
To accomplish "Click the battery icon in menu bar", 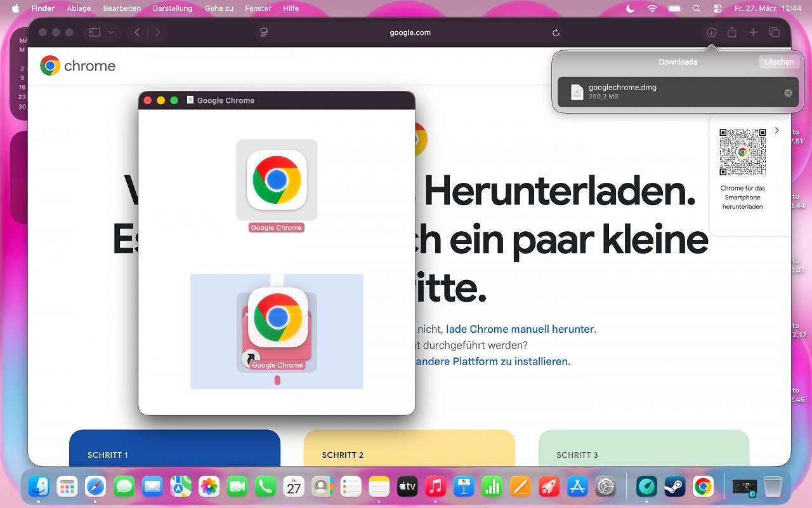I will tap(674, 8).
